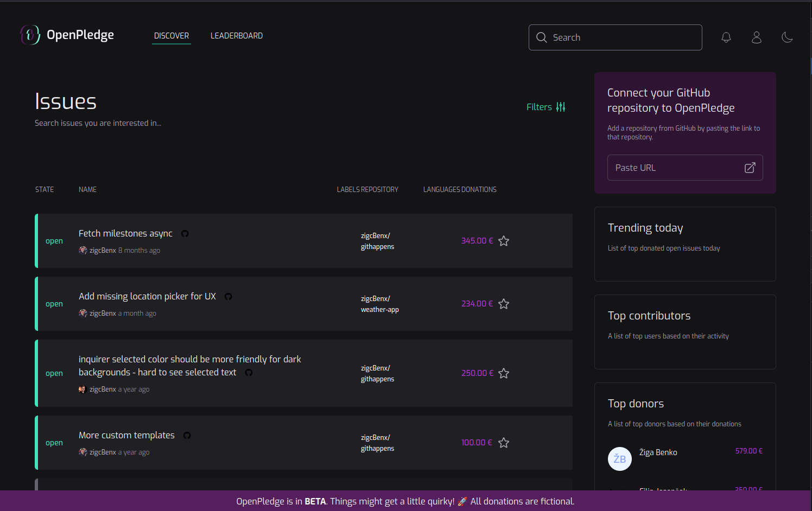Open GitHub icon beside Fetch milestones async
The height and width of the screenshot is (511, 812).
(185, 234)
